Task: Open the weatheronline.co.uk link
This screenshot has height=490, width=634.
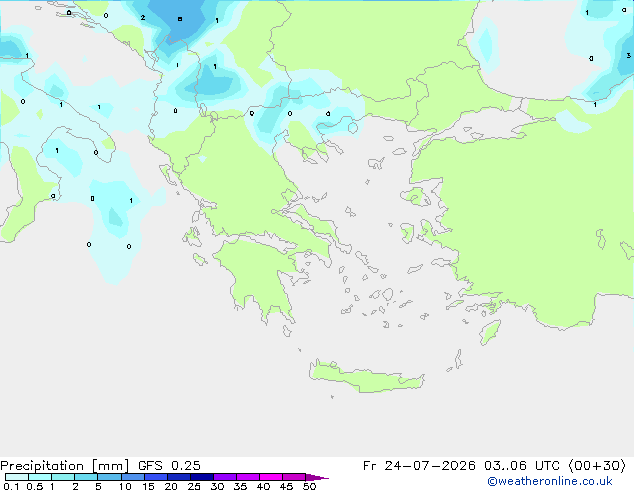Action: [x=550, y=481]
